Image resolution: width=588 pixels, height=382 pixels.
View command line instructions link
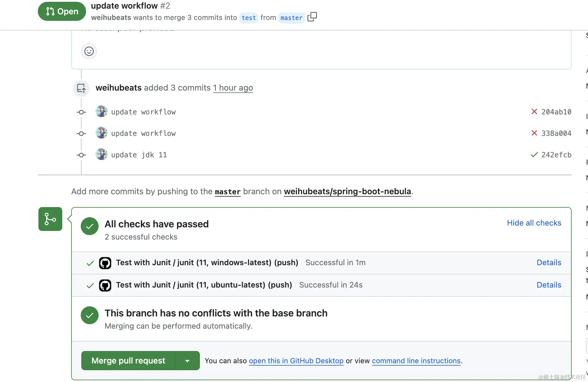(416, 361)
